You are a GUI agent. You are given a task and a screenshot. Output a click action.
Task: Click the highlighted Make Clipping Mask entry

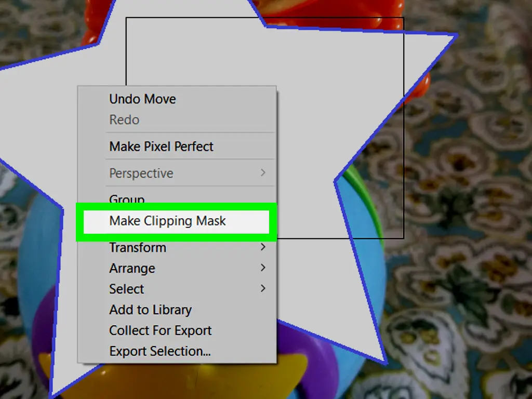[167, 221]
